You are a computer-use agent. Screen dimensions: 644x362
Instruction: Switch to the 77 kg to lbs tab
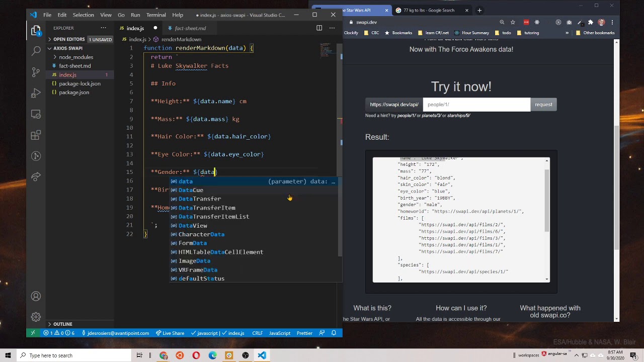coord(429,10)
